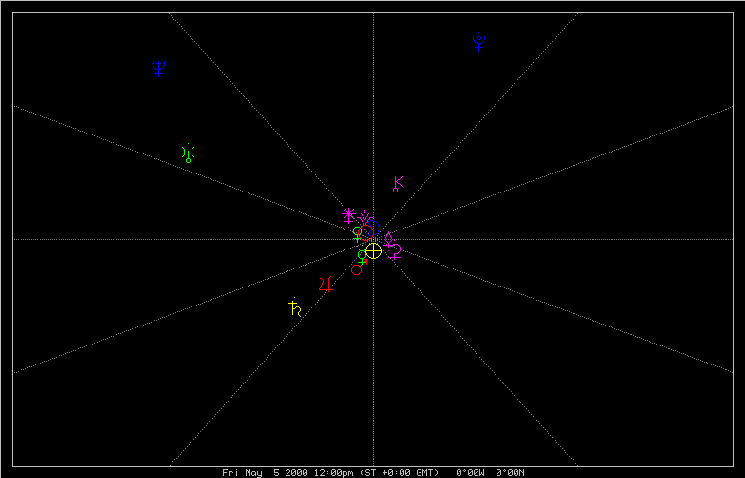This screenshot has width=745, height=478.
Task: Click the magenta Chiron K-shaped glyph
Action: [x=398, y=183]
